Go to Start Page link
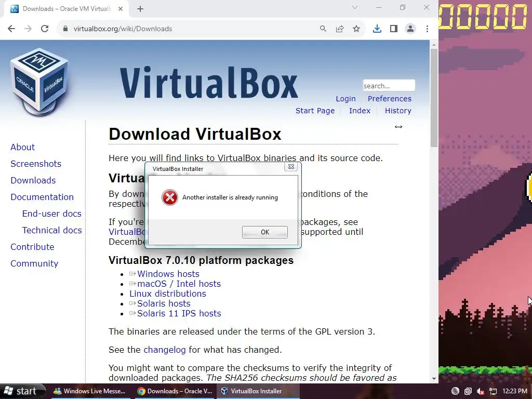This screenshot has height=399, width=532. [x=315, y=111]
